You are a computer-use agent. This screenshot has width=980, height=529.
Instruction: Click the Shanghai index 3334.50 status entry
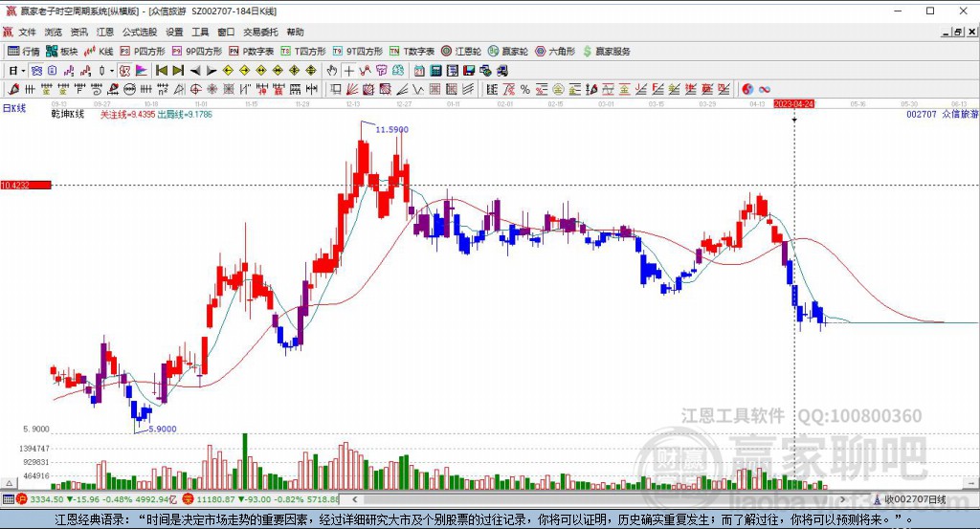click(97, 499)
